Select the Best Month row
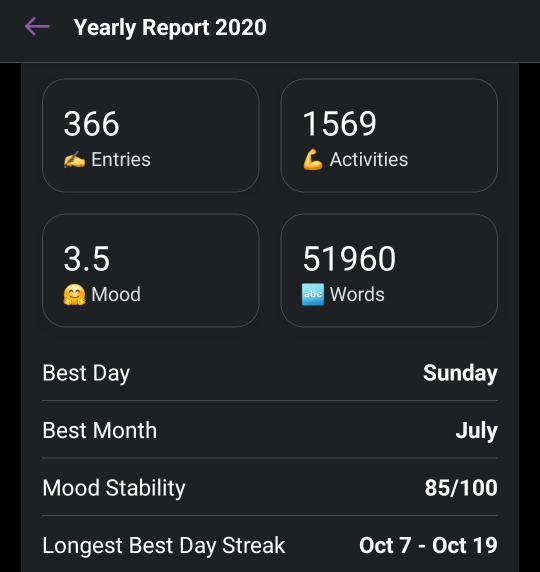 coord(270,430)
